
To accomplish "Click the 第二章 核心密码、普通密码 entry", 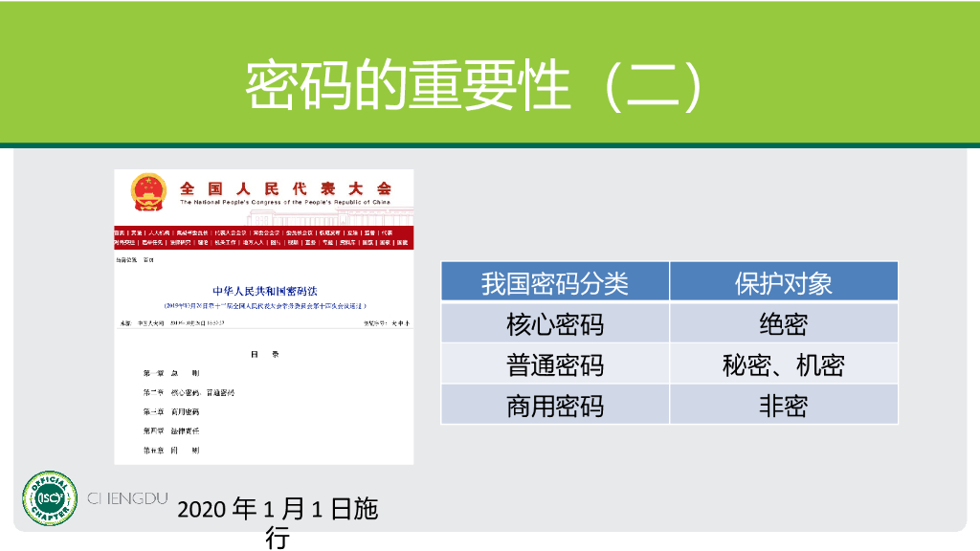I will pyautogui.click(x=189, y=392).
